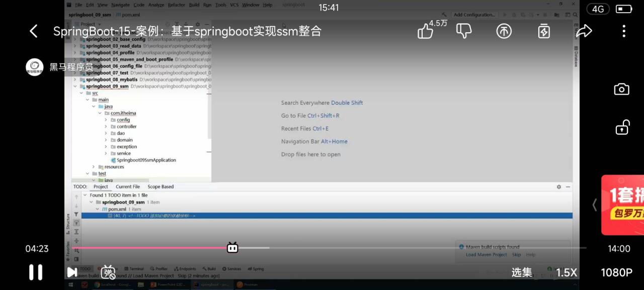
Task: Capture a screenshot with camera icon
Action: (x=622, y=89)
